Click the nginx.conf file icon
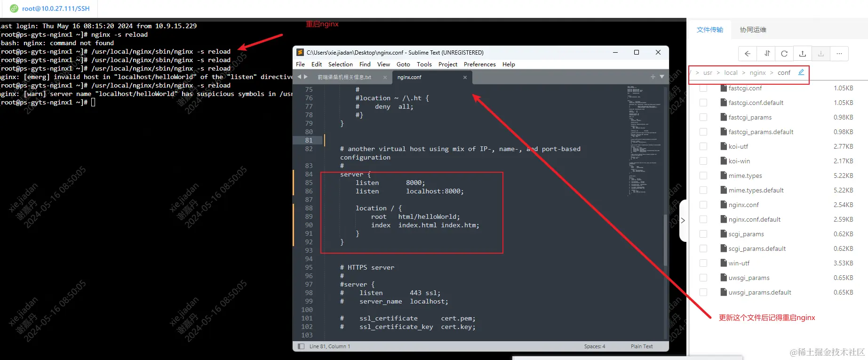Screen dimensions: 868x360 pos(724,205)
